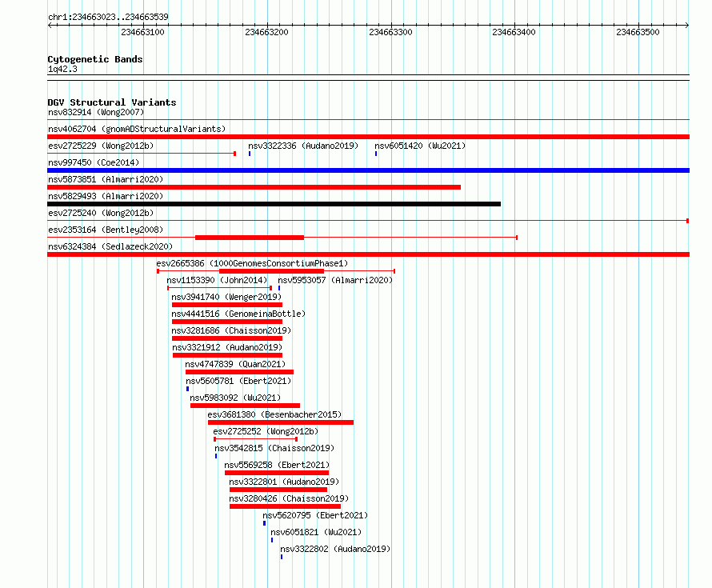Click nsv3542815 (Chaisson2019) label
712x588 pixels.
point(274,448)
